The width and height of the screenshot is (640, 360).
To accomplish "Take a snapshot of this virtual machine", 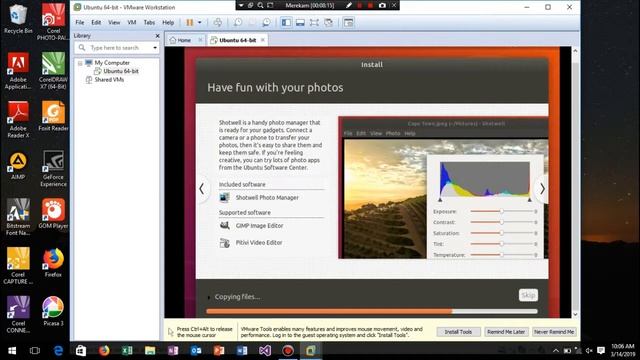I will point(238,22).
